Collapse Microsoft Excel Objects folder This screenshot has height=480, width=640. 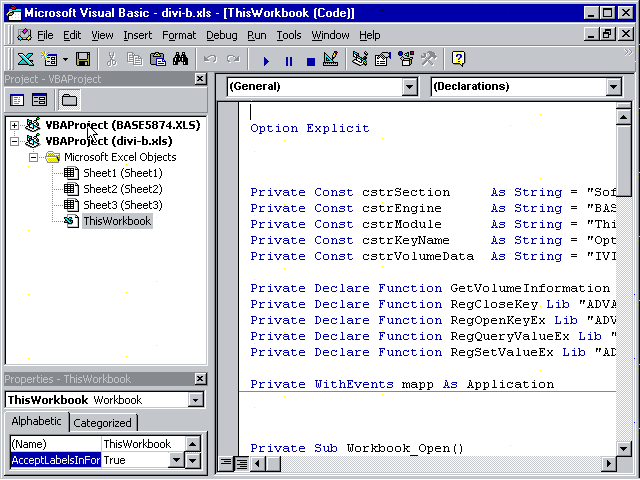(33, 157)
